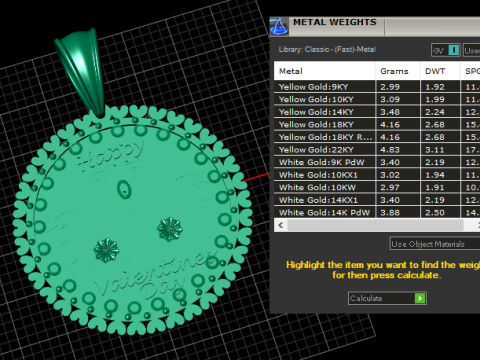Click the Metal Weights scale icon
The width and height of the screenshot is (480, 360).
pyautogui.click(x=279, y=26)
